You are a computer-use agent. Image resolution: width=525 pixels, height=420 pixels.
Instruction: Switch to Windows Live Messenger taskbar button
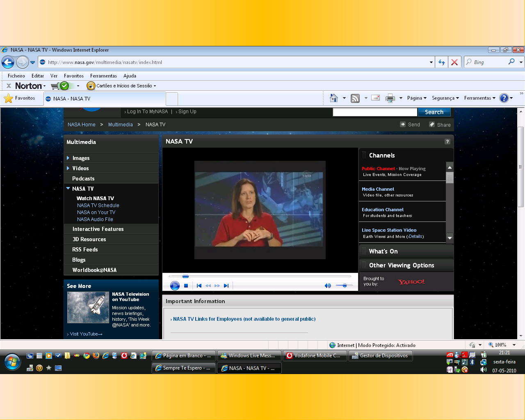pyautogui.click(x=249, y=356)
